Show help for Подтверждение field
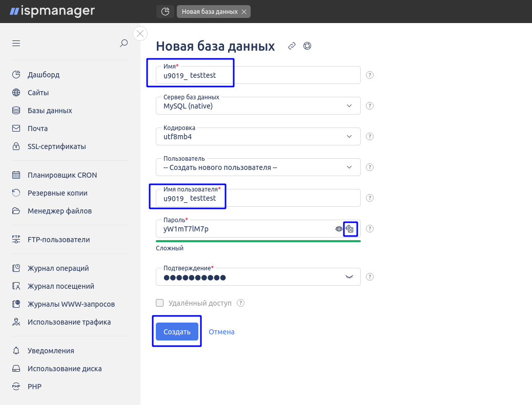The width and height of the screenshot is (532, 405). click(x=370, y=277)
